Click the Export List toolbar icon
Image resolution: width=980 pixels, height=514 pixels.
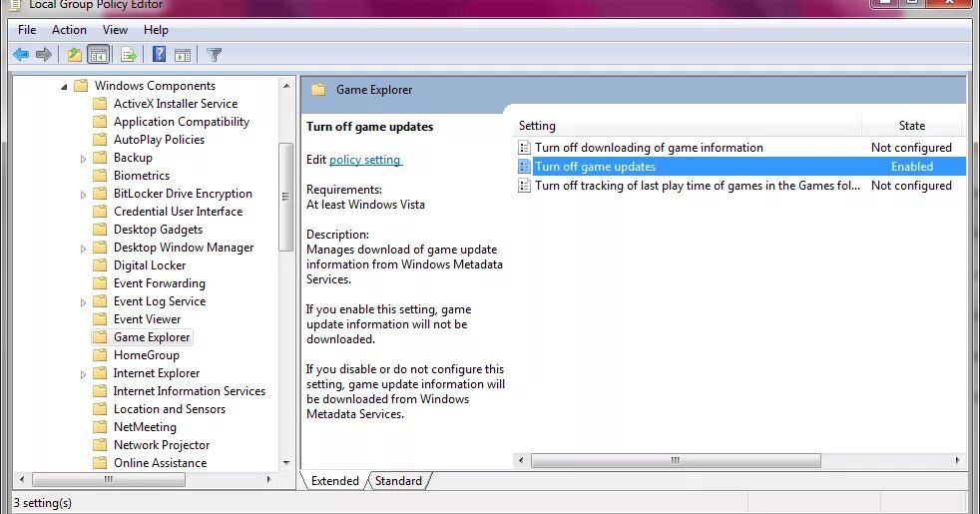(x=129, y=55)
